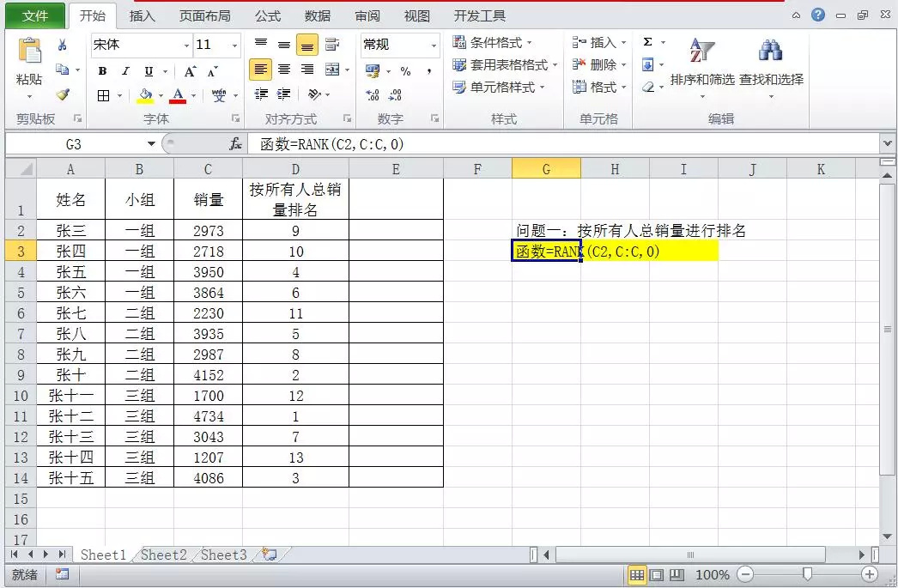The width and height of the screenshot is (898, 588).
Task: Click the accounting number format icon
Action: tap(373, 71)
